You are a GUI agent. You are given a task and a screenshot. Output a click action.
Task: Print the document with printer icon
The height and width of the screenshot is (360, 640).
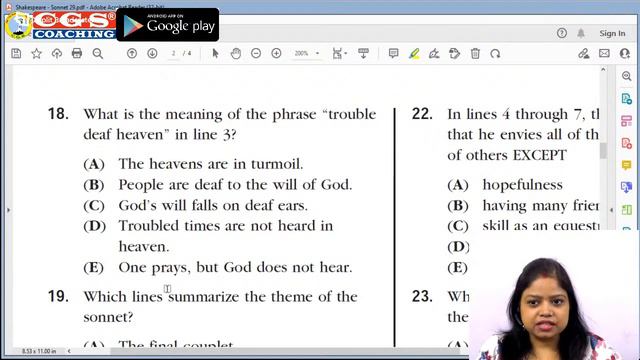(77, 53)
